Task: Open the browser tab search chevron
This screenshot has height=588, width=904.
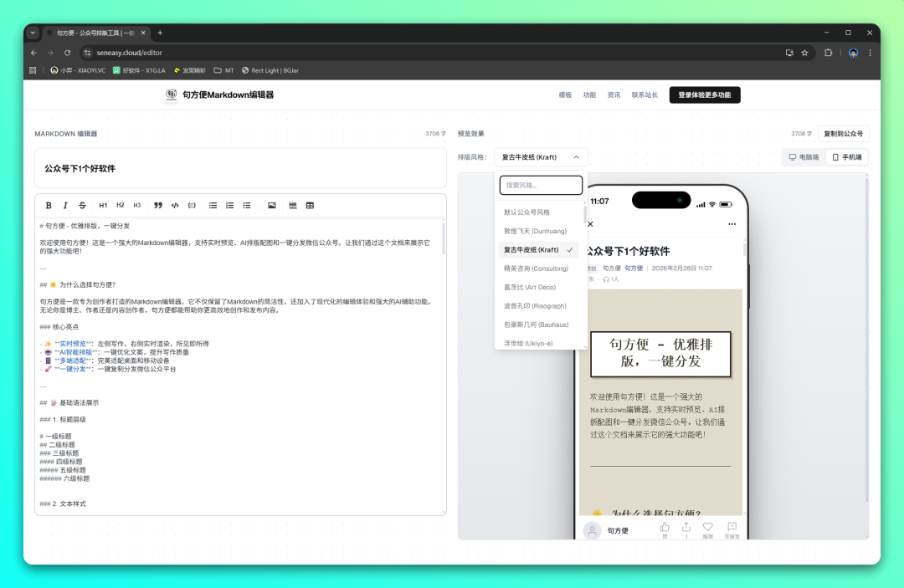Action: 33,33
